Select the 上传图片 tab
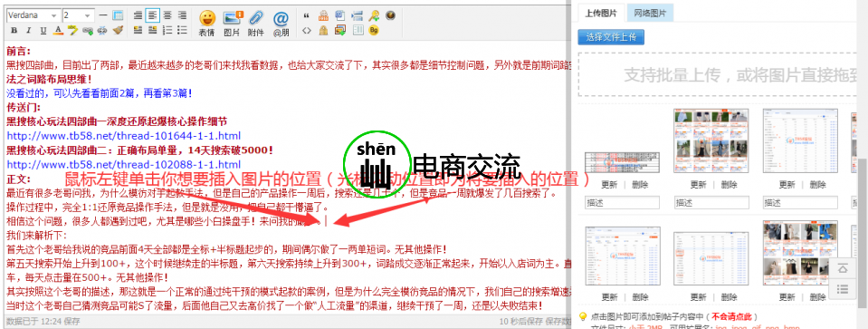This screenshot has height=329, width=868. tap(601, 13)
